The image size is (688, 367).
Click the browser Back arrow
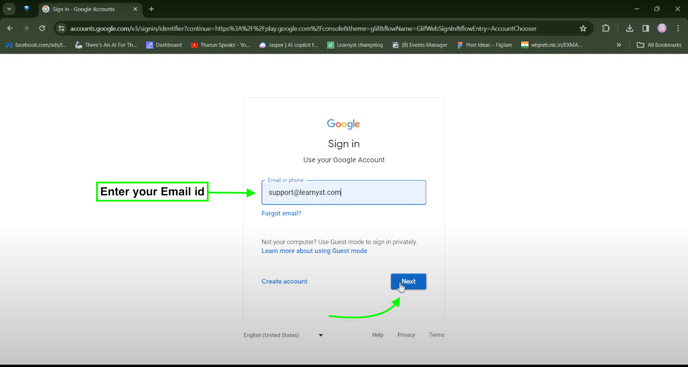[x=10, y=28]
